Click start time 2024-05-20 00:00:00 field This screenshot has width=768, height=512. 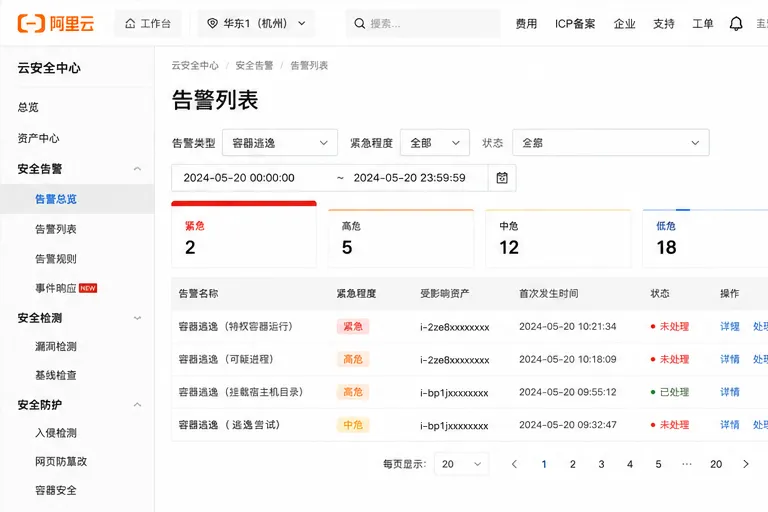239,178
